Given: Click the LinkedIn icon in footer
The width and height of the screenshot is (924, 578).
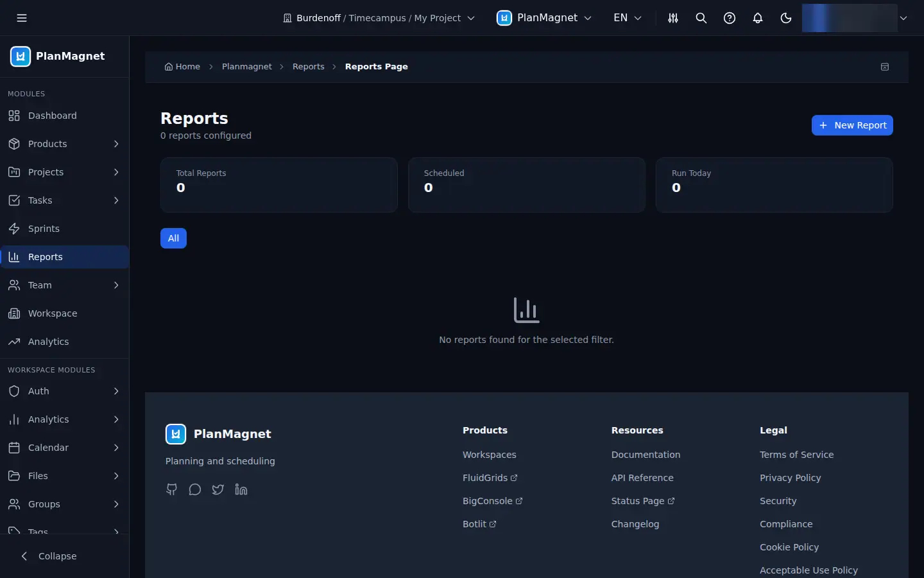Looking at the screenshot, I should point(241,489).
